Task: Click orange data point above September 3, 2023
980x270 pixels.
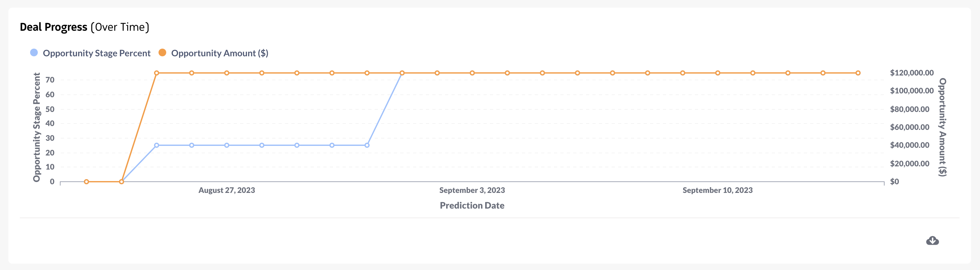Action: tap(472, 73)
